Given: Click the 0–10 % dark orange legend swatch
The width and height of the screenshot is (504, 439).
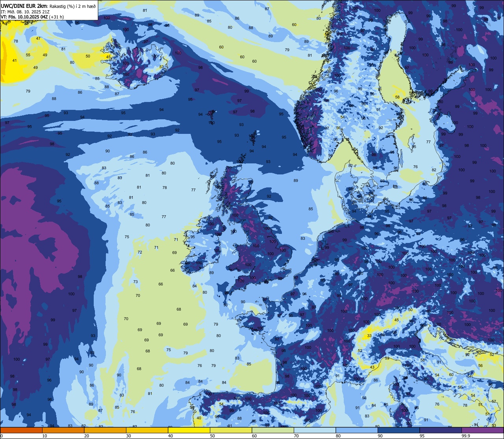Looking at the screenshot, I should pos(21,430).
